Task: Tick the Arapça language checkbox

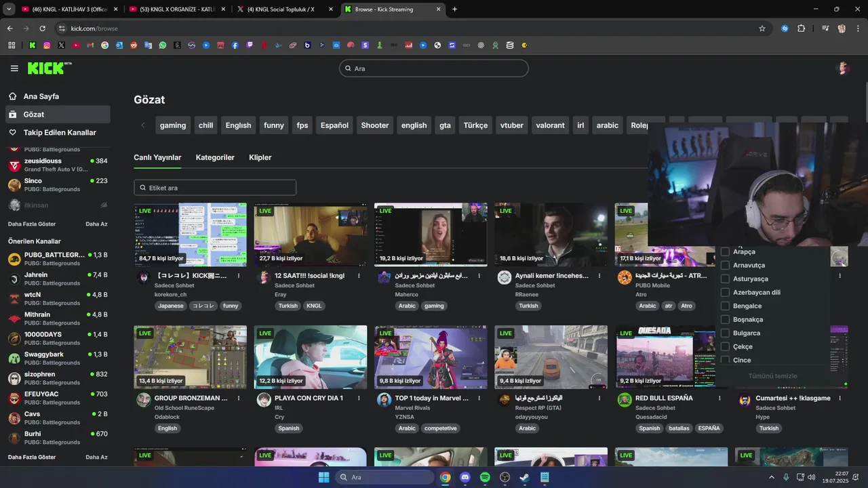Action: click(x=725, y=251)
